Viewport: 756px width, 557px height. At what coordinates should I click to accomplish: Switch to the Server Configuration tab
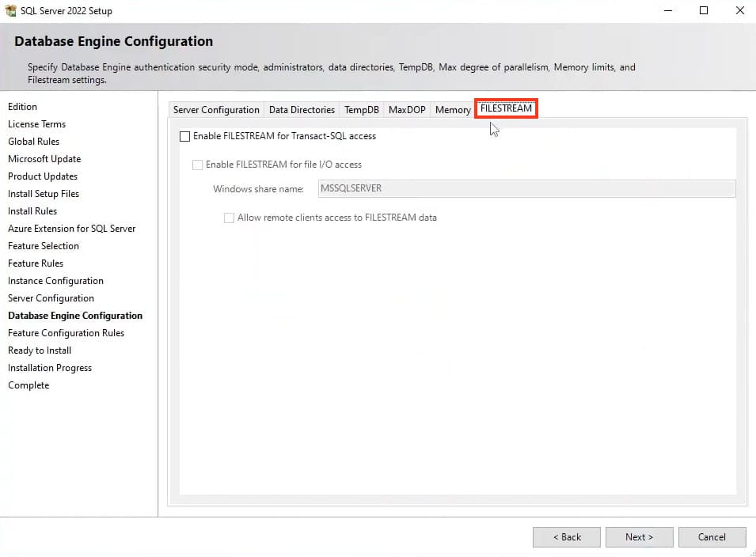[216, 110]
